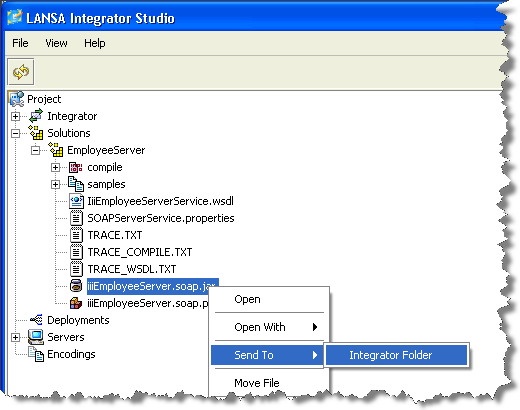
Task: Open the Send To submenu arrow
Action: (x=315, y=355)
